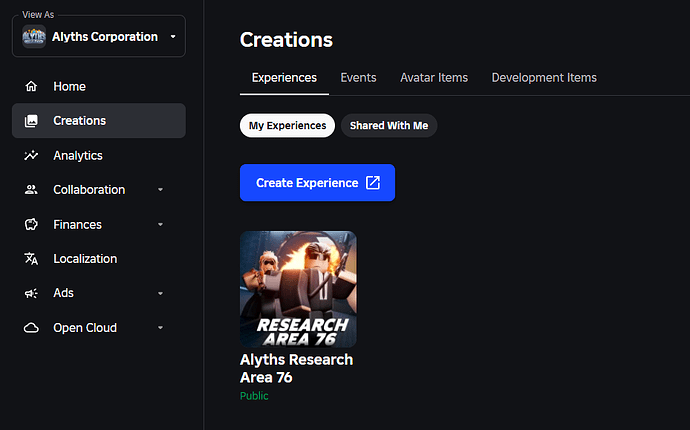Expand the Ads submenu arrow

[x=160, y=293]
